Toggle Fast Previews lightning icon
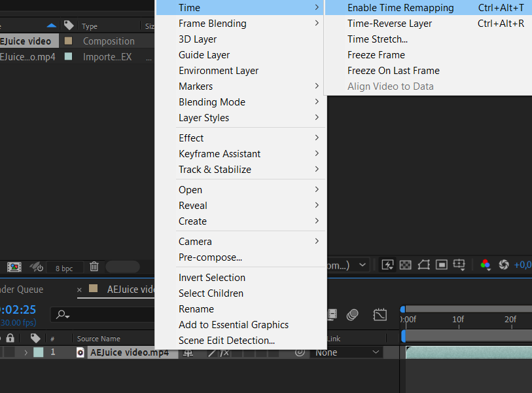 coord(387,265)
